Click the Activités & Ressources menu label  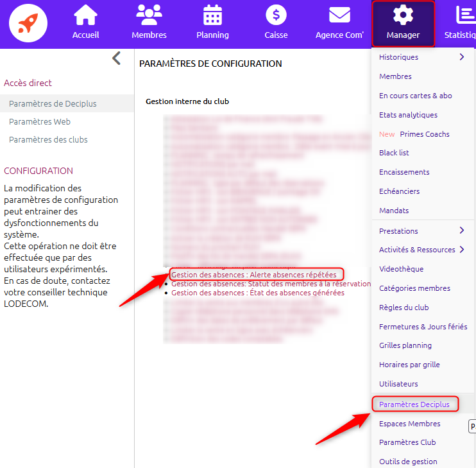[417, 250]
